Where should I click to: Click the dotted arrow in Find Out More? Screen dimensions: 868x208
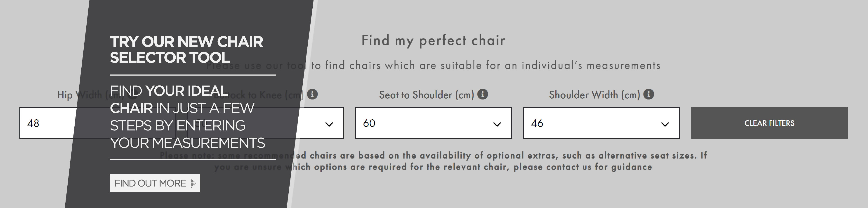pos(193,183)
